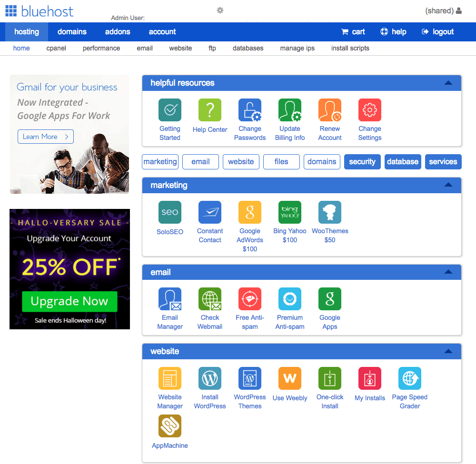Screen dimensions: 476x464
Task: Click the Install WordPress icon
Action: [x=210, y=378]
